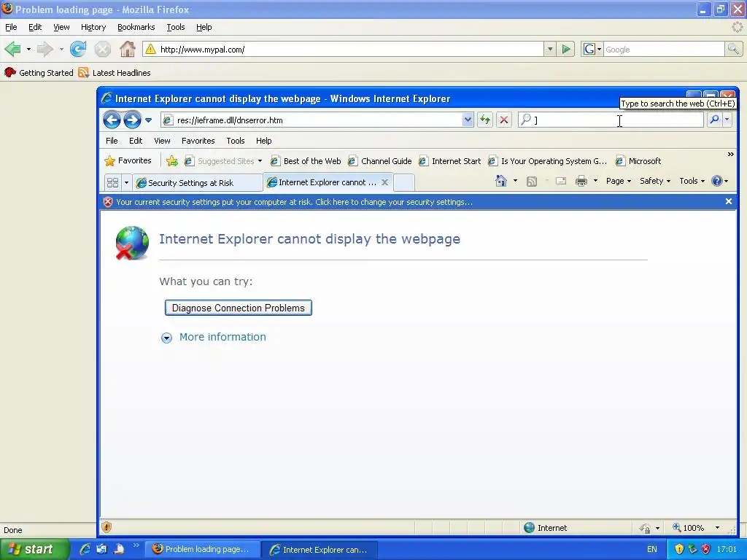Image resolution: width=747 pixels, height=560 pixels.
Task: Open Firefox Tools menu
Action: 176,27
